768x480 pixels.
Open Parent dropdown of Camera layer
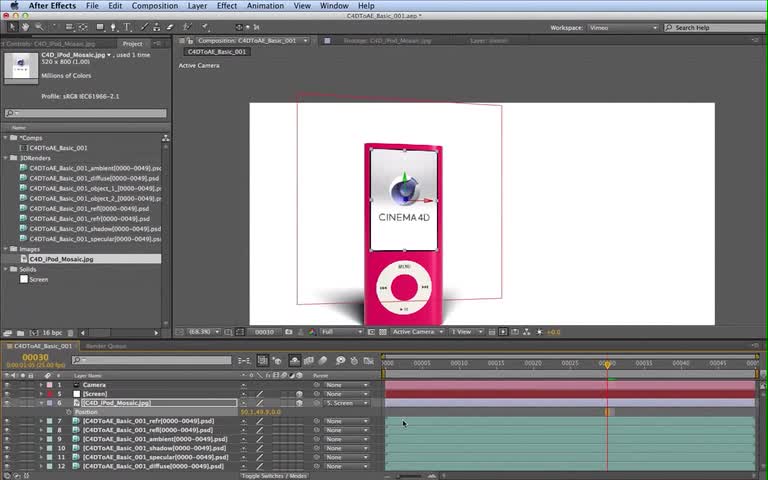(347, 385)
